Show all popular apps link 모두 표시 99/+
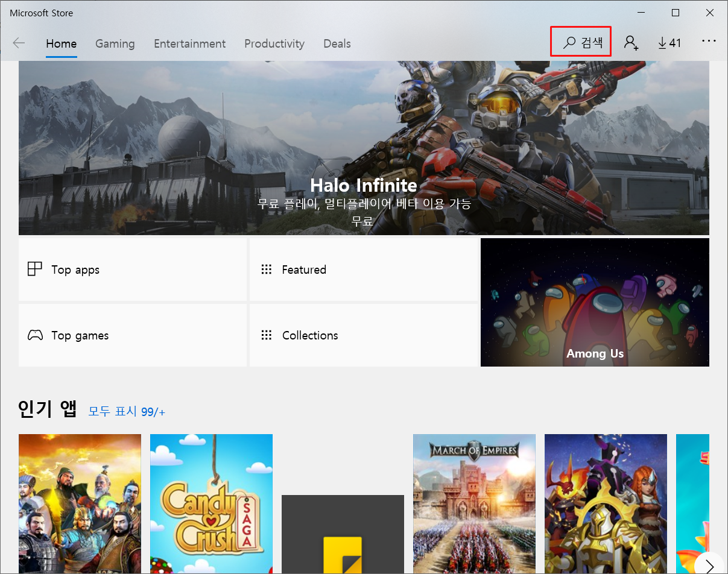This screenshot has height=574, width=728. [127, 412]
